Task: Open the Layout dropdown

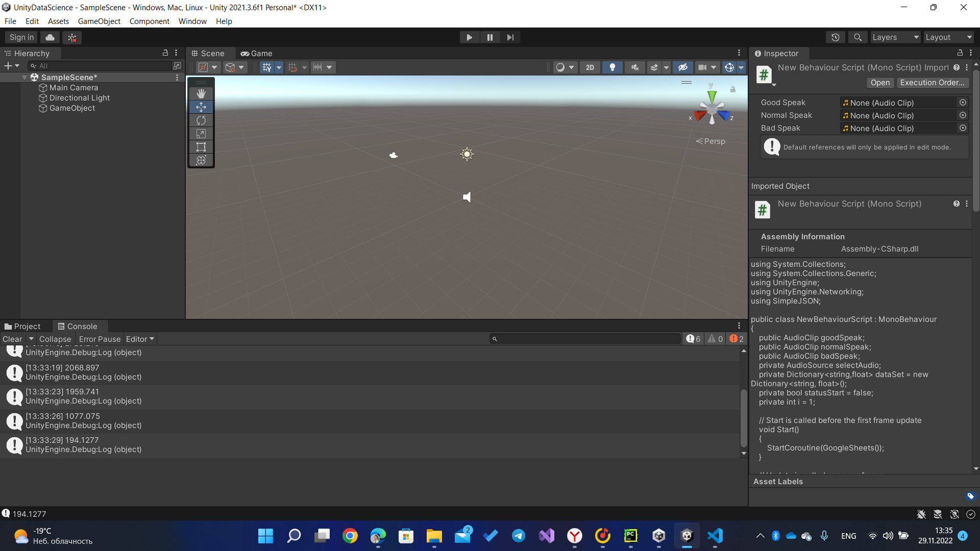Action: [x=948, y=37]
